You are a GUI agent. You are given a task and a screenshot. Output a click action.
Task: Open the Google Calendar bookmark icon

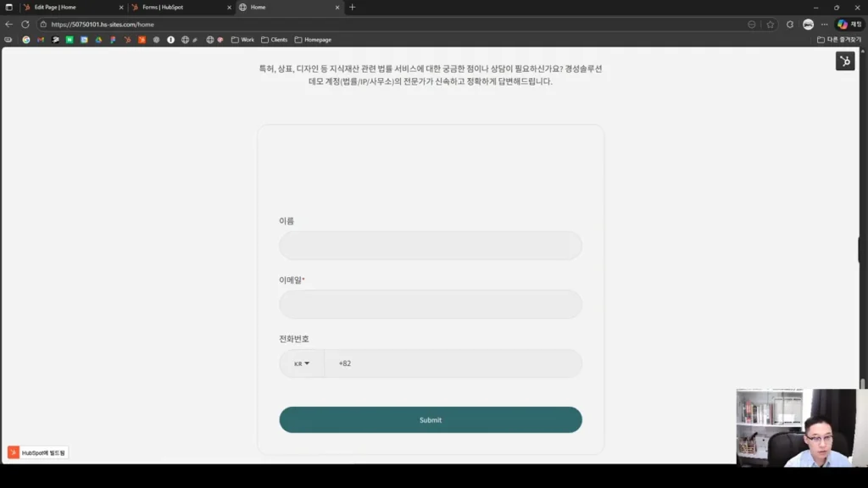click(84, 40)
